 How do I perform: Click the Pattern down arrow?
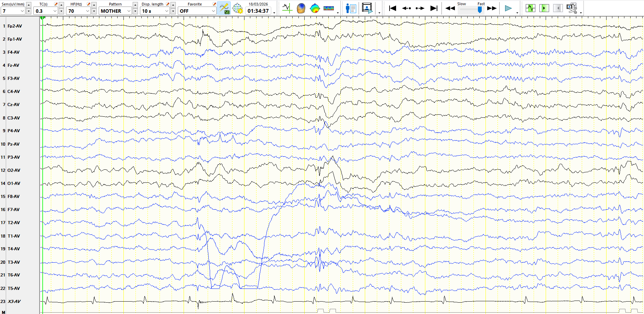pos(135,11)
